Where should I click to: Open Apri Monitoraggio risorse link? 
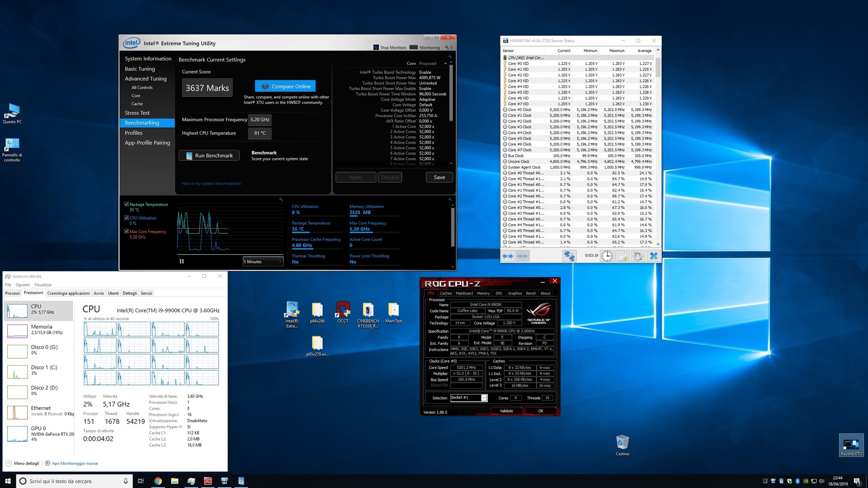pyautogui.click(x=75, y=464)
